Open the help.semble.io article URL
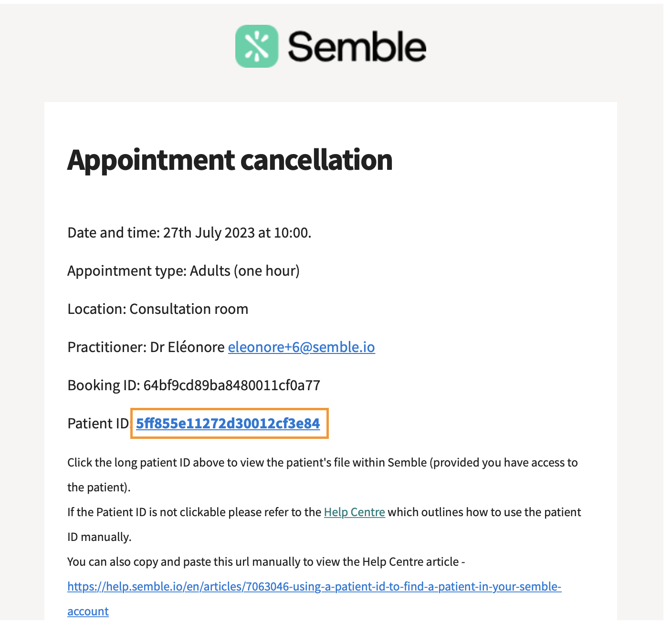672x623 pixels. tap(315, 586)
